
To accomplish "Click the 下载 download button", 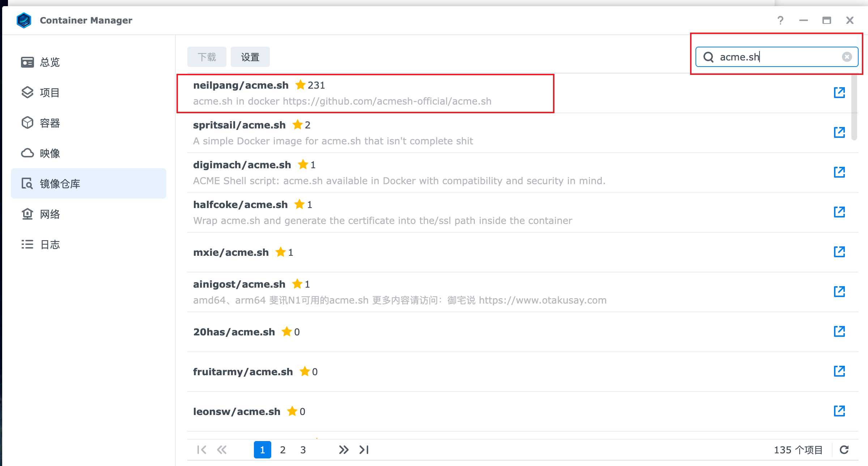I will [207, 57].
